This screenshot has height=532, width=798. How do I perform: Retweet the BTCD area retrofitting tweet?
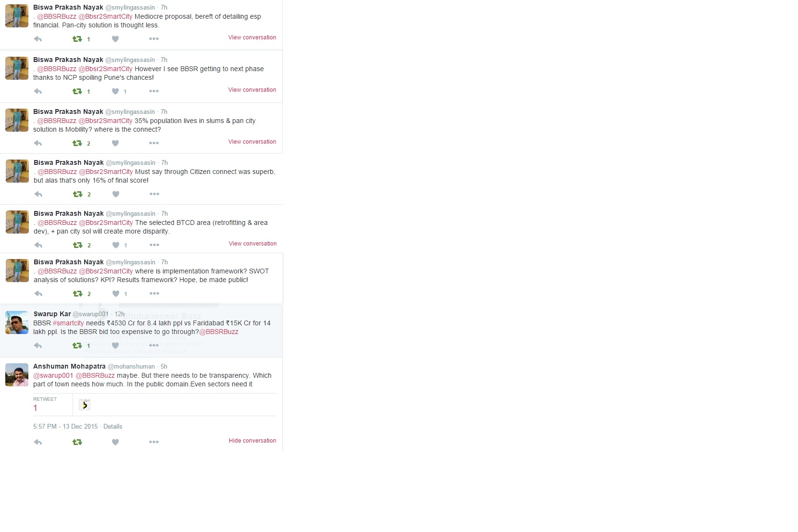(x=77, y=245)
